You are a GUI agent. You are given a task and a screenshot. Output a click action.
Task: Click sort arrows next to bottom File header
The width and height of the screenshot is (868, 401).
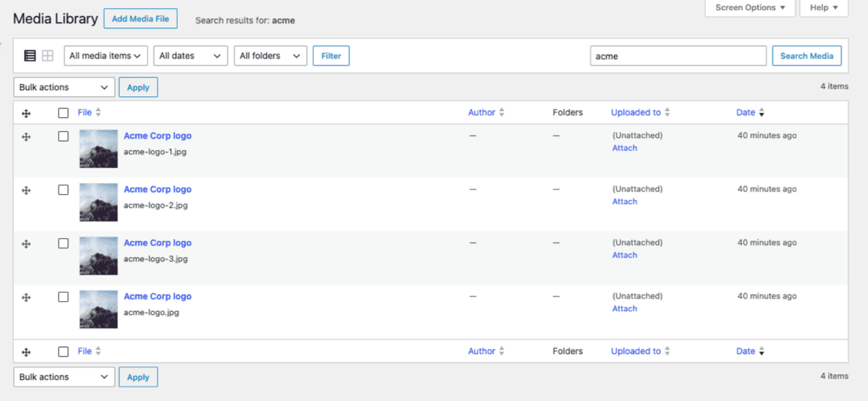tap(98, 351)
